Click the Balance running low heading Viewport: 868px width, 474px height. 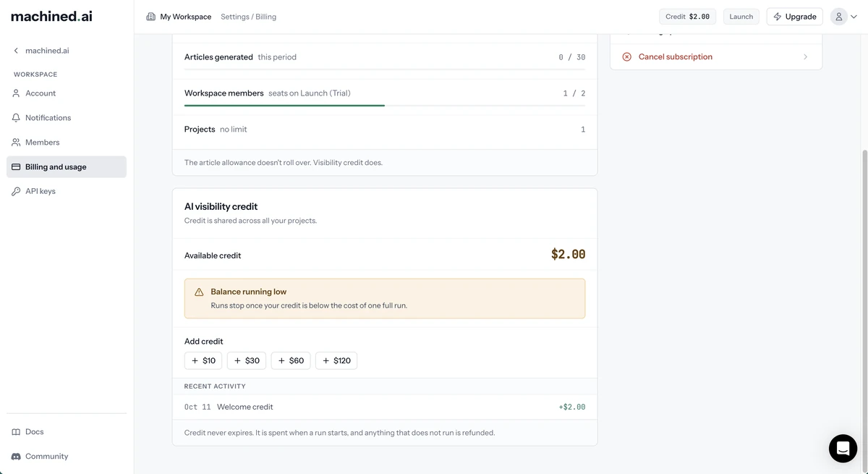pyautogui.click(x=249, y=292)
